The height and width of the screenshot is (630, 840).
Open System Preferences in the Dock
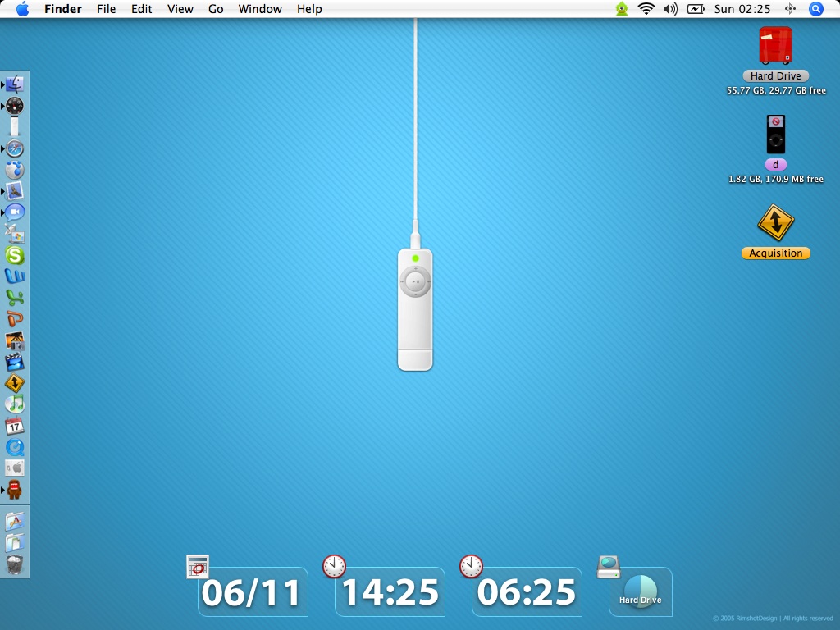15,468
